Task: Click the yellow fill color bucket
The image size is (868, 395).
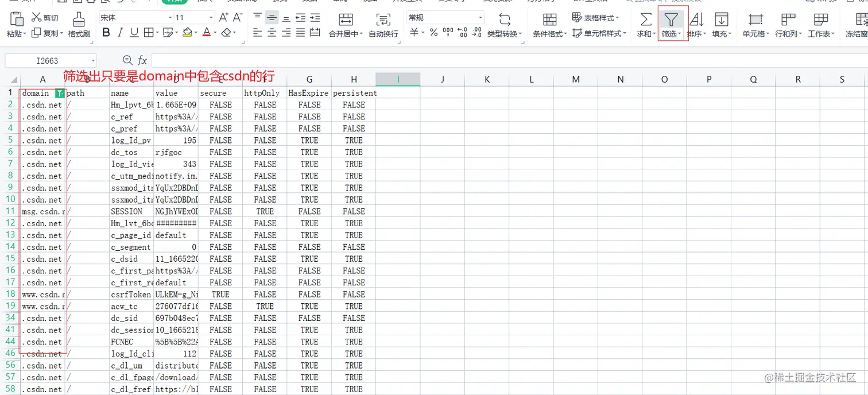Action: point(187,33)
